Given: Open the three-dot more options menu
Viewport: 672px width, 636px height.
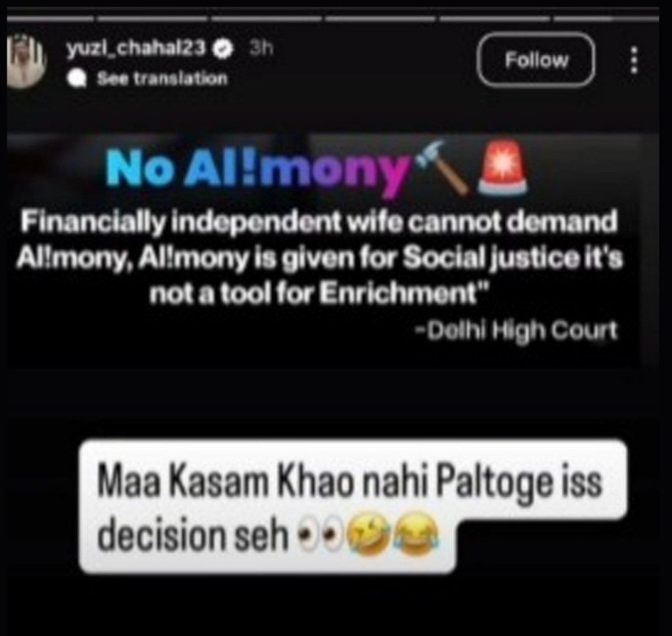Looking at the screenshot, I should [635, 60].
